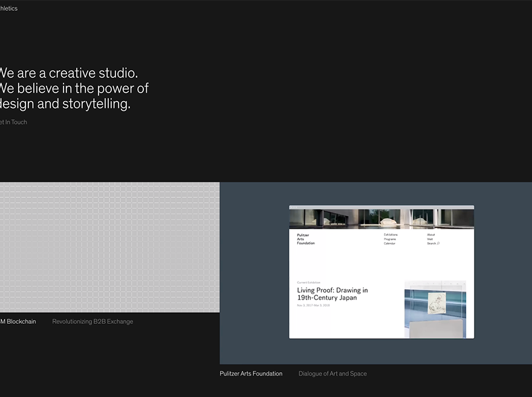The height and width of the screenshot is (397, 532).
Task: Click the Pulitzer Arts Foundation logo in the mockup
Action: click(x=306, y=239)
